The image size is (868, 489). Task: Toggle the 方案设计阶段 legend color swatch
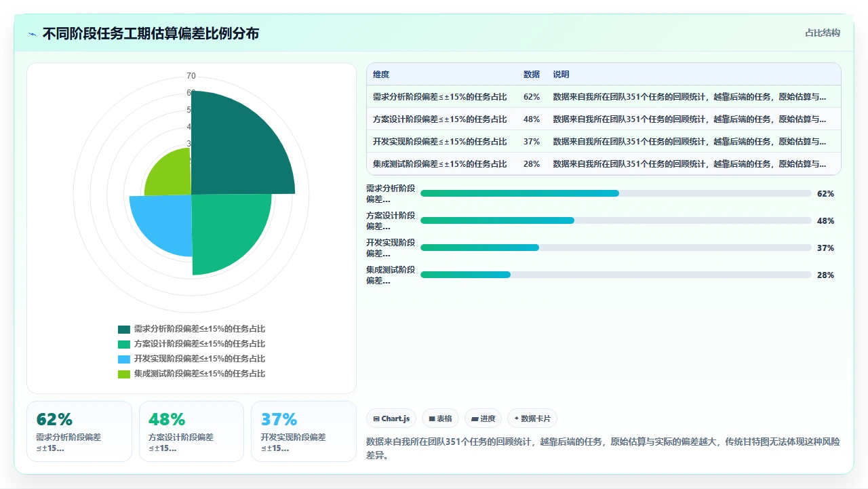click(x=123, y=344)
